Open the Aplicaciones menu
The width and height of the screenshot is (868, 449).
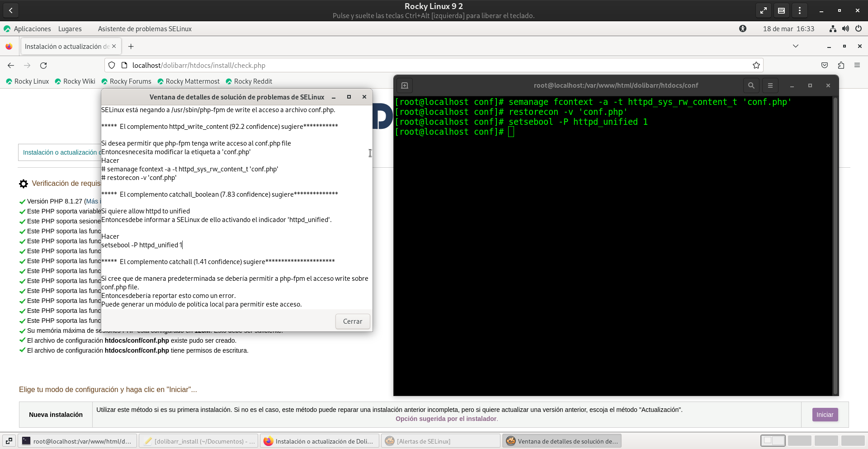coord(32,29)
